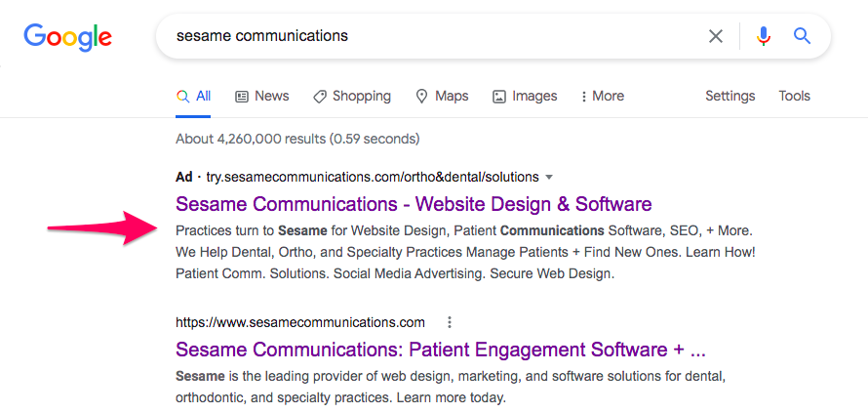Click the blue magnifying glass search button

[802, 36]
